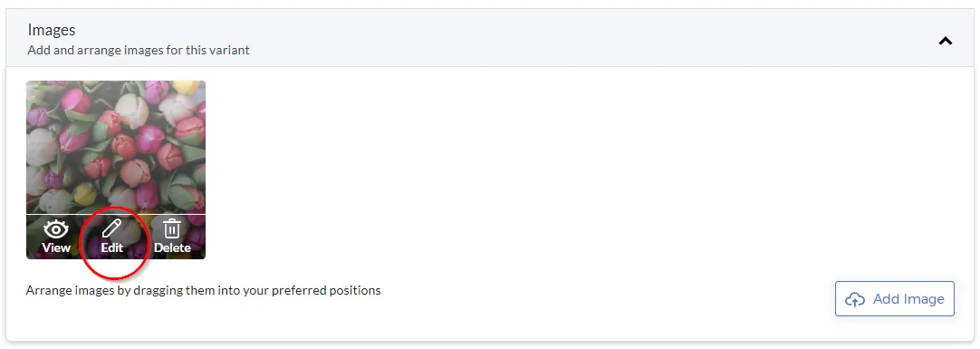Click the upward caret in the Images header
This screenshot has height=349, width=980.
pos(946,41)
